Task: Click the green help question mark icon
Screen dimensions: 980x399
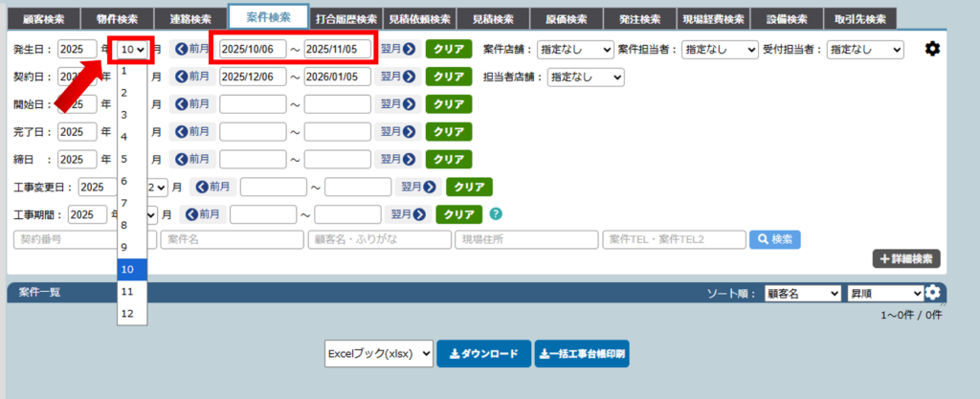Action: [496, 214]
